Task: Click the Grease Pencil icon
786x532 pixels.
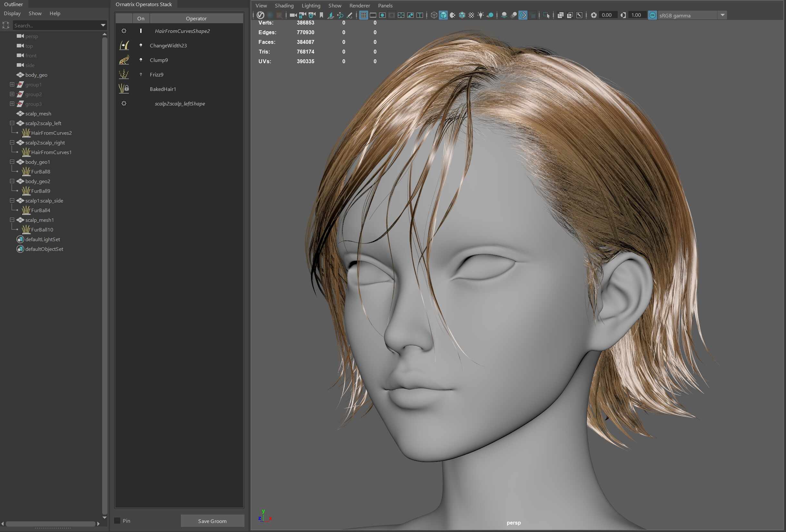Action: [350, 15]
